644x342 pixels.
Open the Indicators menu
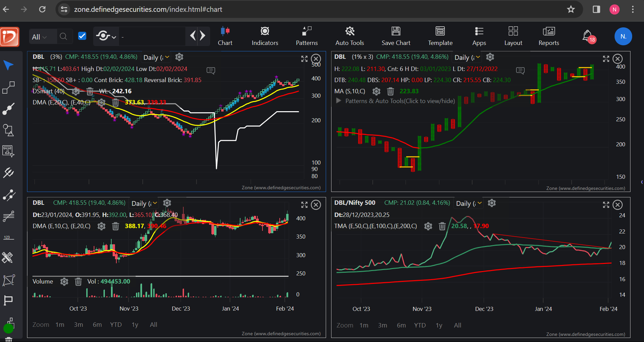(265, 36)
